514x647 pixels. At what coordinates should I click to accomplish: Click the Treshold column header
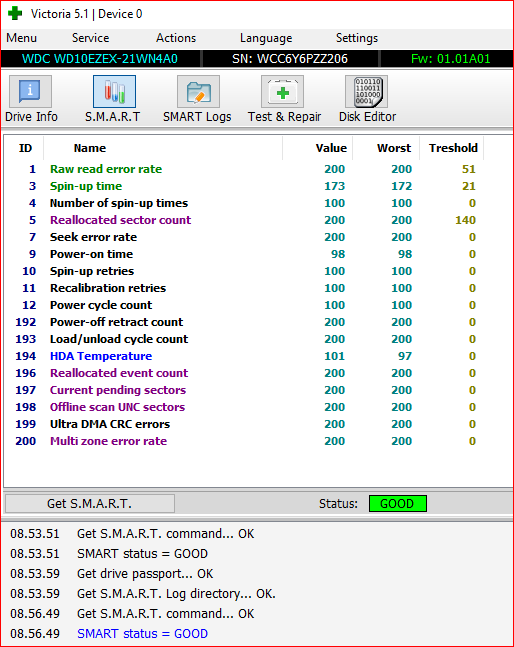tap(453, 148)
